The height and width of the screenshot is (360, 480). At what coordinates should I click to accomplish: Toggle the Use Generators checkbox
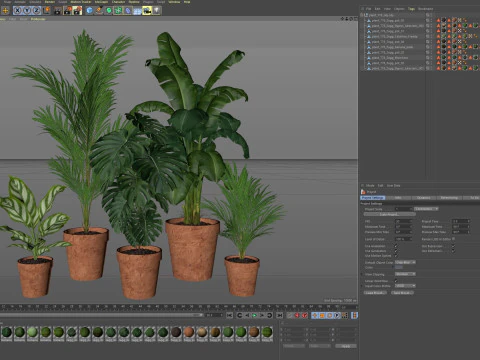click(x=396, y=251)
